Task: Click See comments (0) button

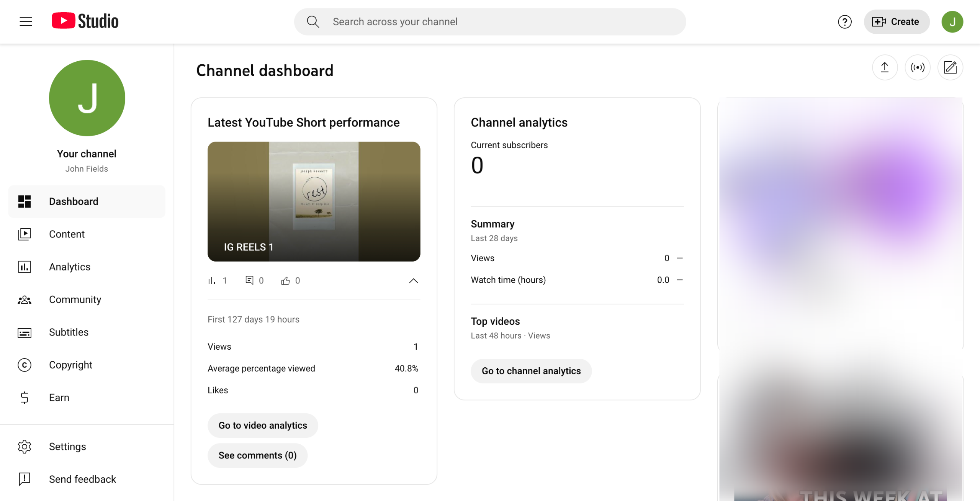Action: (257, 455)
